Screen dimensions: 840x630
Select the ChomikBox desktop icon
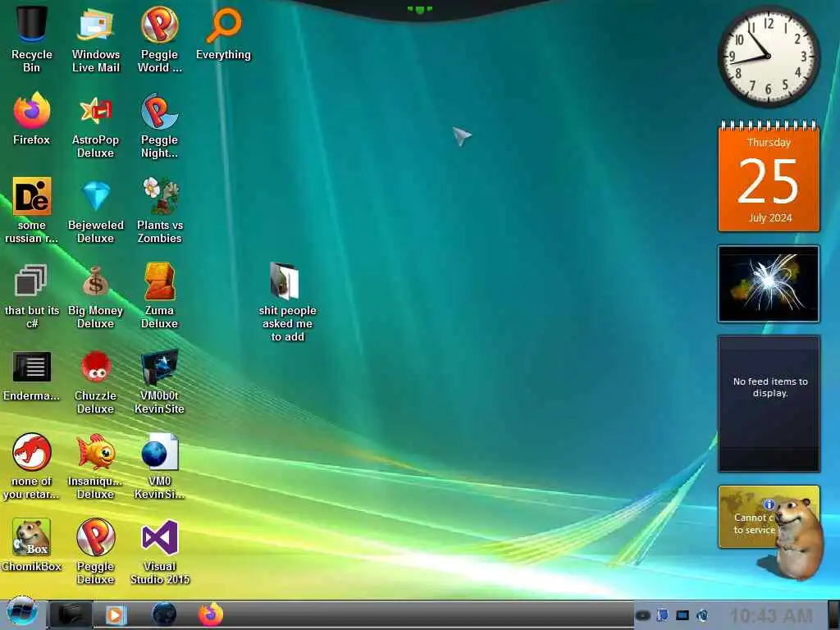[32, 545]
